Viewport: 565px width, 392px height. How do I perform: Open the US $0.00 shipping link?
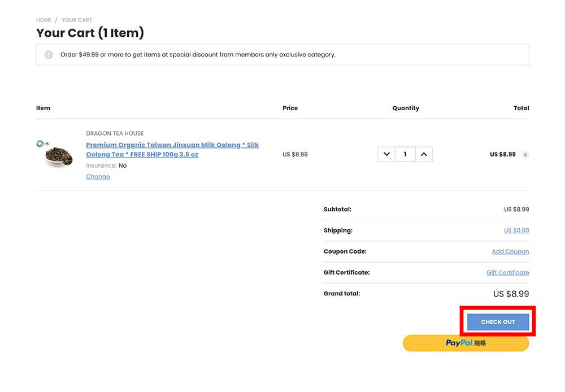516,230
